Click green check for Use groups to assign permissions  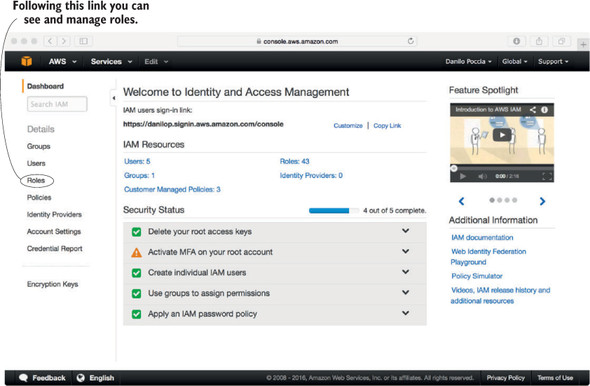(136, 293)
